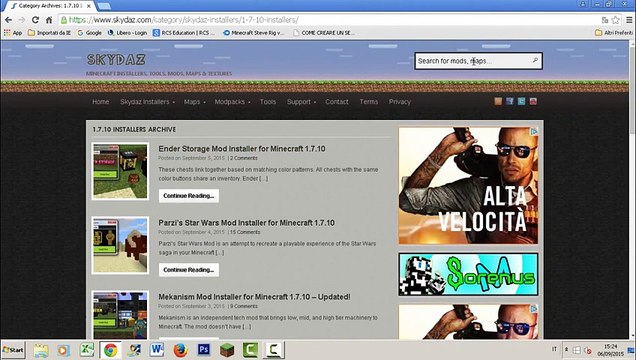Open the Google bookmark
This screenshot has width=636, height=360.
point(90,33)
